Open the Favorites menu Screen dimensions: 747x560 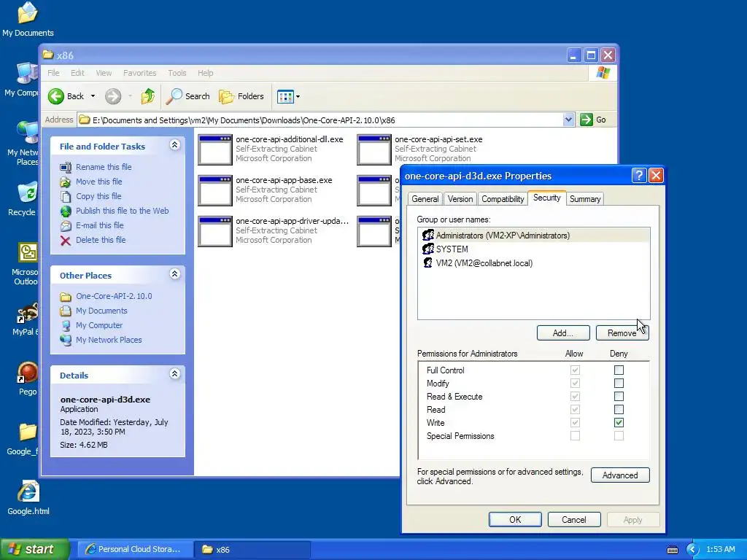139,73
